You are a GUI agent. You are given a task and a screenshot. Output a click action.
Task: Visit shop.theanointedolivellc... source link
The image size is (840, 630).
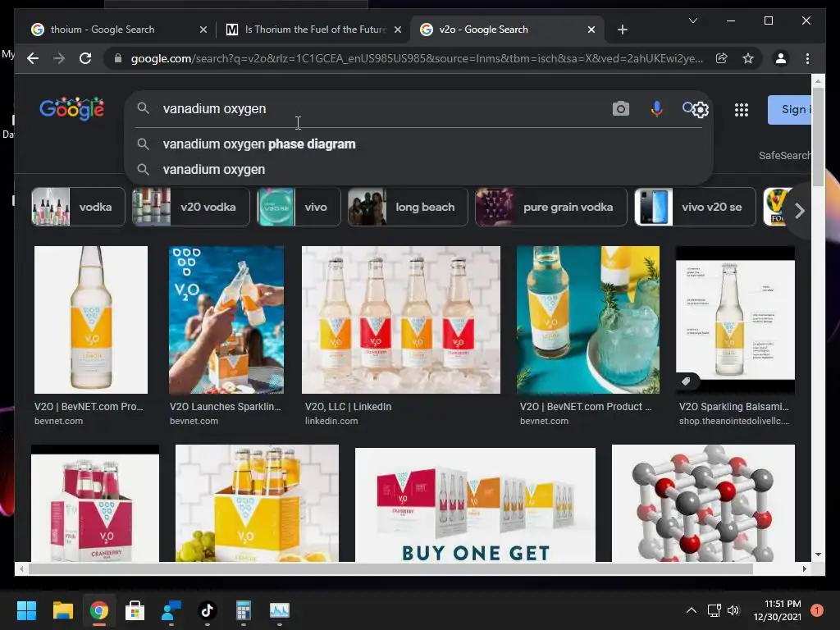coord(734,421)
